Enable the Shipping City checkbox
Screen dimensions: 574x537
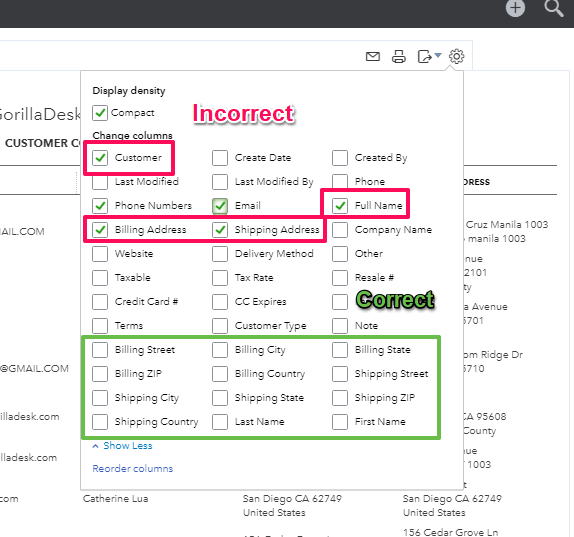click(100, 398)
